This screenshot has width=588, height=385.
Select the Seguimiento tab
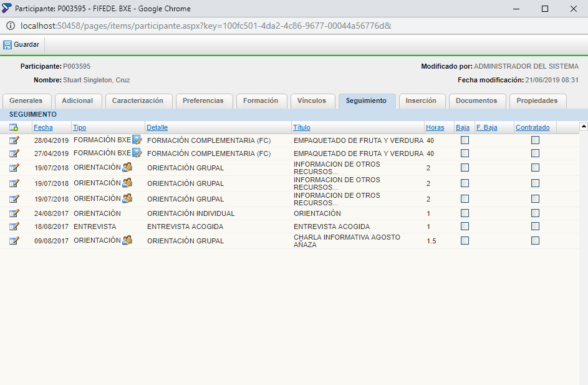(367, 101)
